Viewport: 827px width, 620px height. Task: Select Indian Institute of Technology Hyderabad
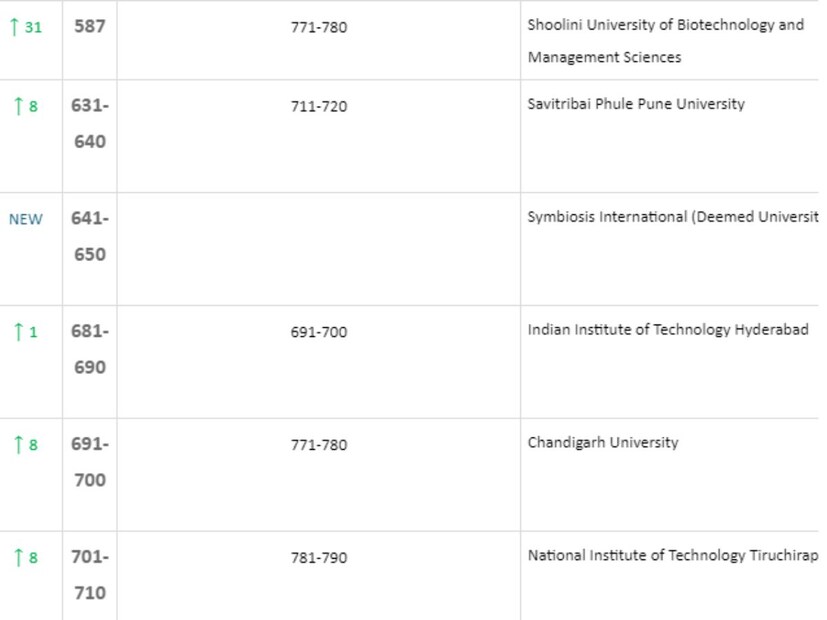tap(668, 330)
